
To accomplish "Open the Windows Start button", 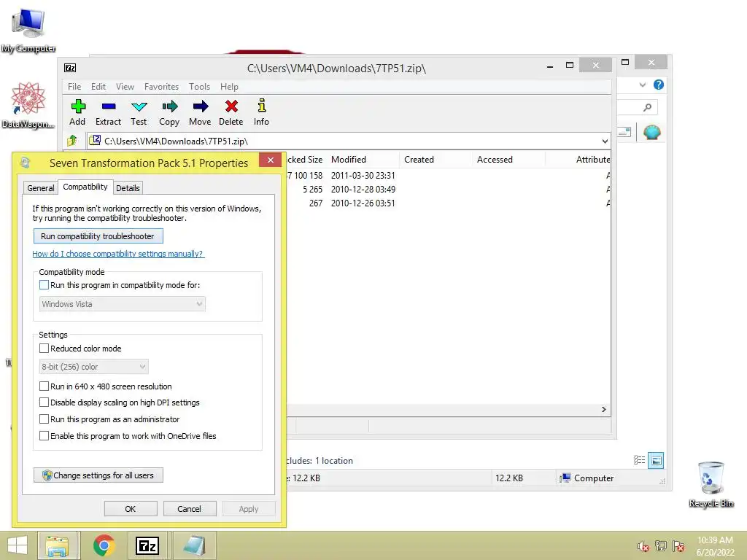I will click(x=18, y=545).
